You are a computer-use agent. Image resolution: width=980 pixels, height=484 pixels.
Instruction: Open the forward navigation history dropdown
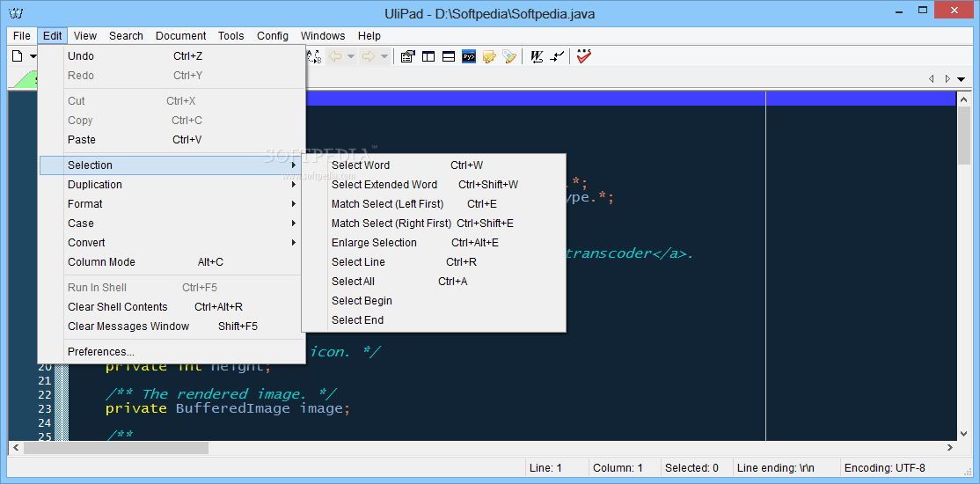point(384,57)
